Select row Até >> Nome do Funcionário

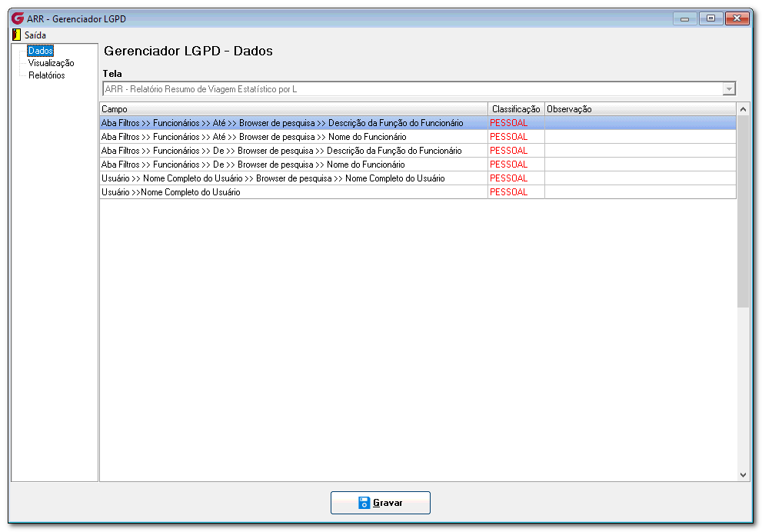[418, 137]
